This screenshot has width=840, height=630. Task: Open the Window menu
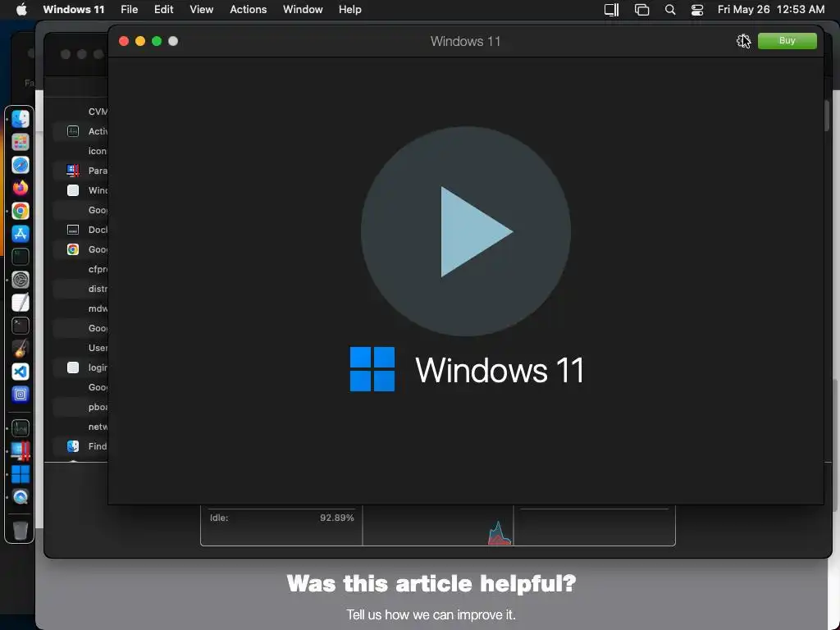coord(303,10)
